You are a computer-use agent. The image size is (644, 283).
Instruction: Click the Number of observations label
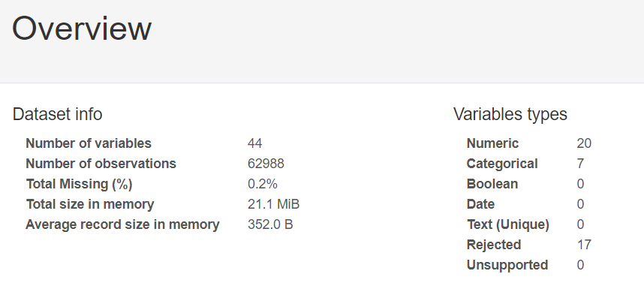coord(101,164)
